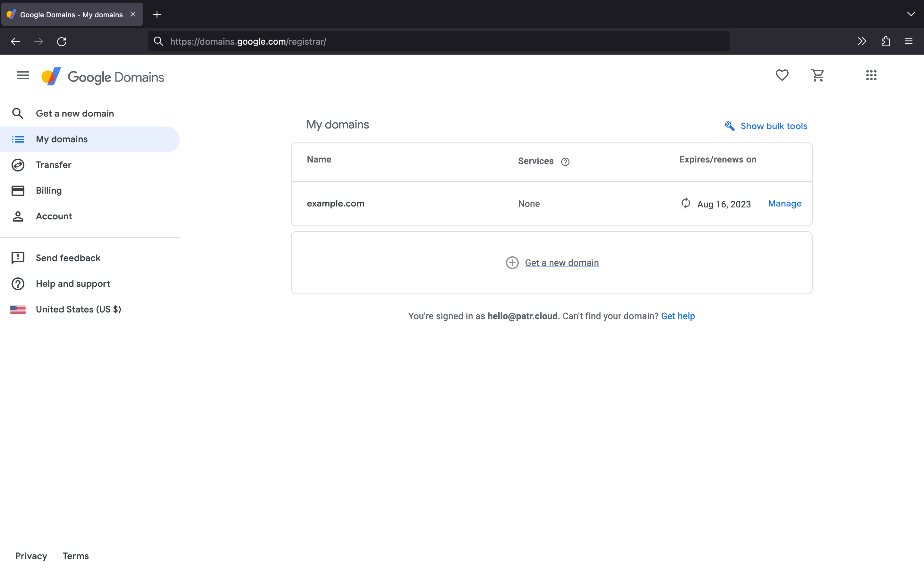924x578 pixels.
Task: Click the wrench icon for bulk tools
Action: tap(729, 126)
